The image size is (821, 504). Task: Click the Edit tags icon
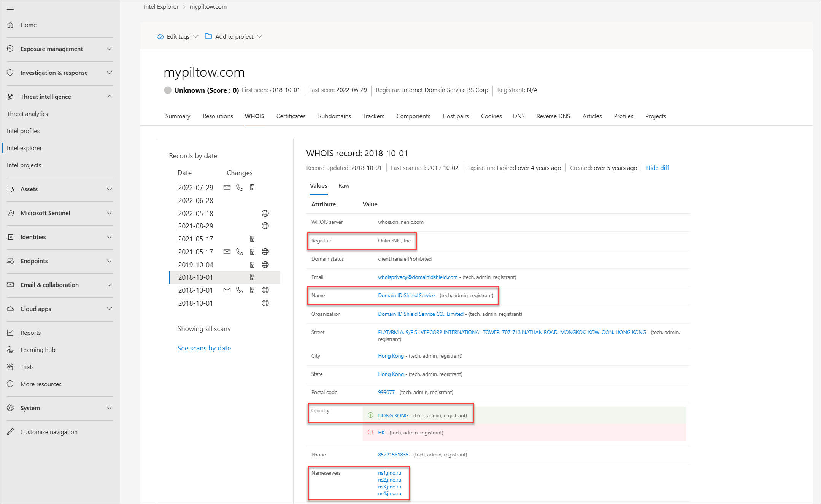[x=160, y=36]
